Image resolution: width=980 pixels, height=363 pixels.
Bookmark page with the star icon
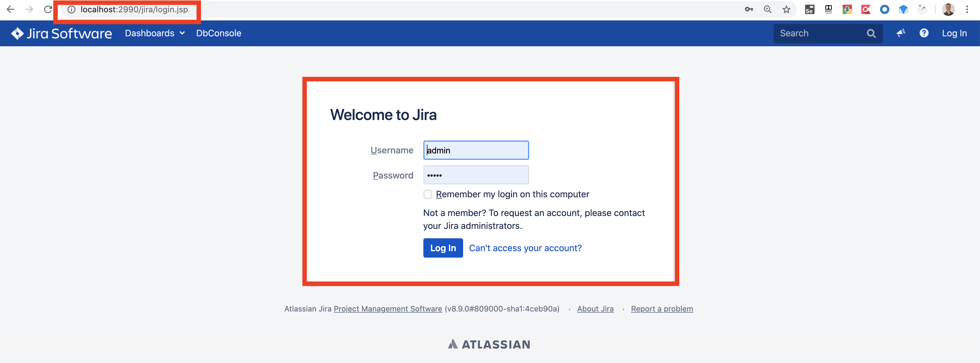pos(786,10)
